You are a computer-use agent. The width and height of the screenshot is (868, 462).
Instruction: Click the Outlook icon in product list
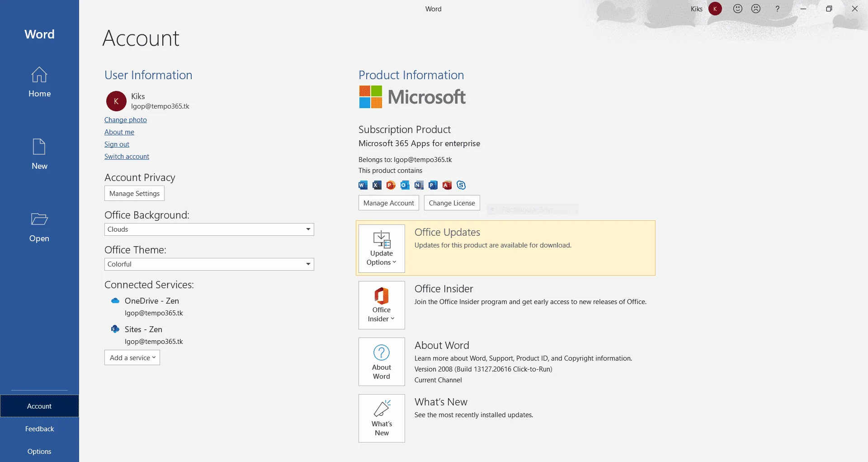pos(405,185)
